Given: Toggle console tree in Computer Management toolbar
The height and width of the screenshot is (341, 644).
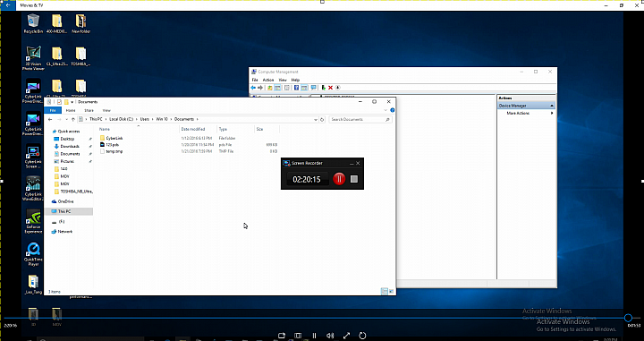Looking at the screenshot, I should pyautogui.click(x=277, y=88).
